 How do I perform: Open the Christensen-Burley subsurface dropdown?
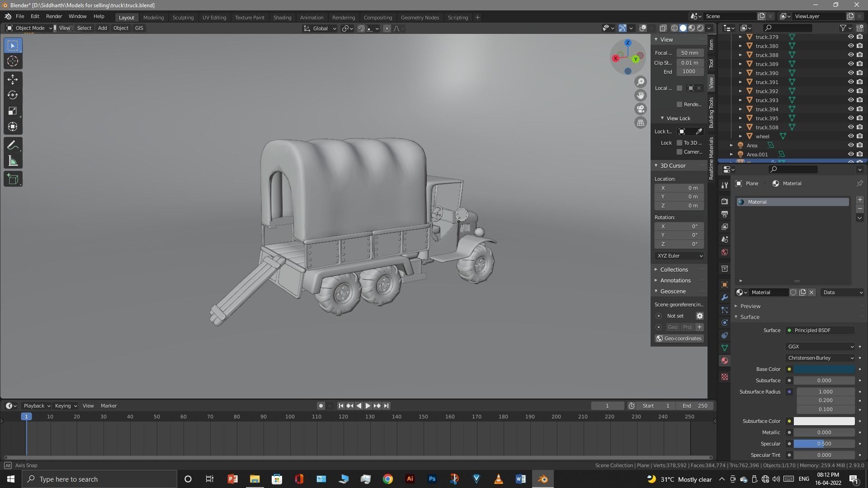(x=820, y=358)
